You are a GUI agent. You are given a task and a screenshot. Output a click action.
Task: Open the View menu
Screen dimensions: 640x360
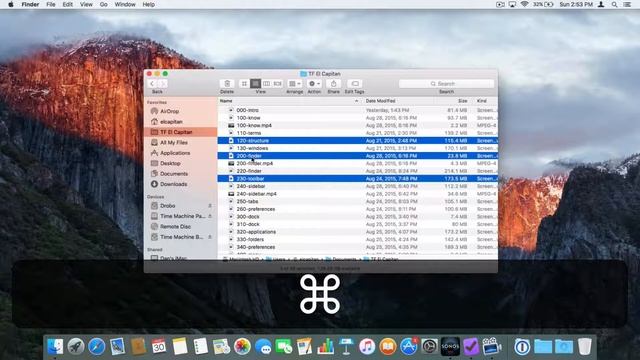click(86, 4)
